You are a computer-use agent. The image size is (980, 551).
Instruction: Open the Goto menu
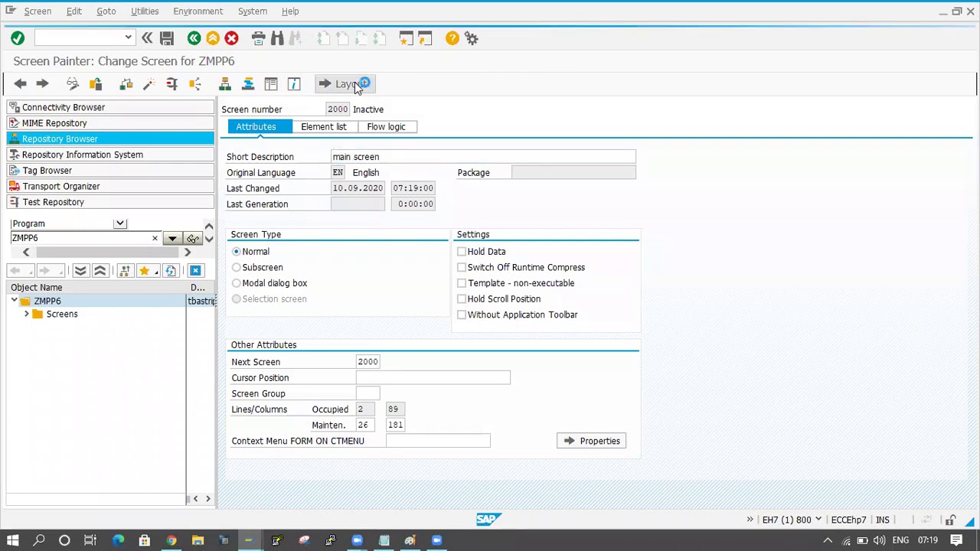click(106, 11)
